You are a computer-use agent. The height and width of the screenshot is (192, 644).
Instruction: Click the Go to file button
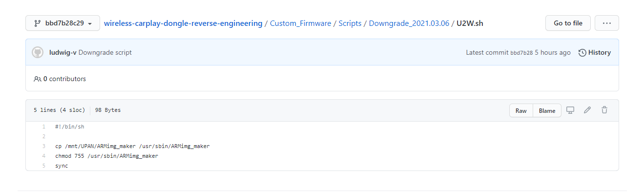(x=568, y=23)
